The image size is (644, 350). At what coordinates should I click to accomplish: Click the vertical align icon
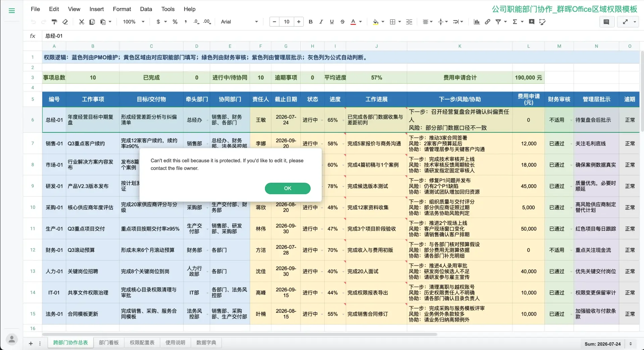[x=441, y=22]
